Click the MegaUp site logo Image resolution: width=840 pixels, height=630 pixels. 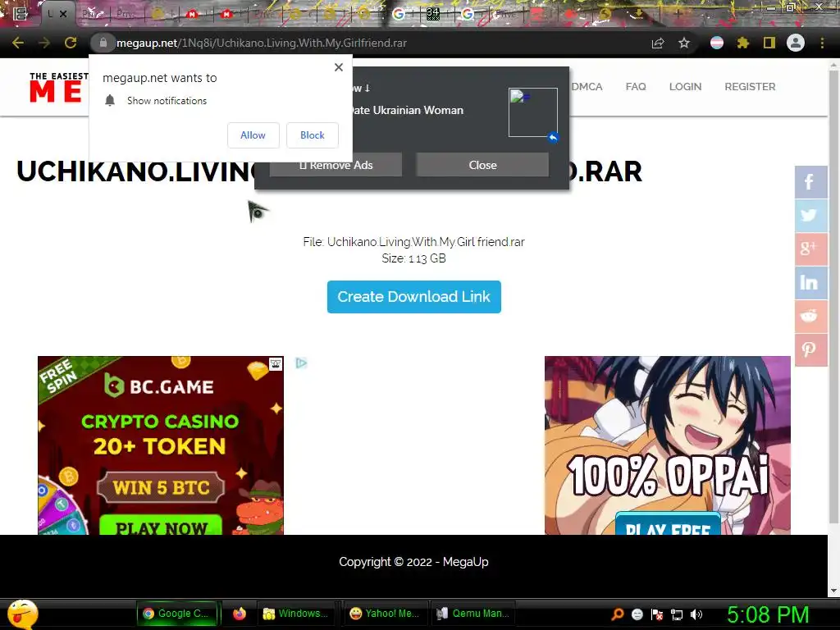point(59,87)
